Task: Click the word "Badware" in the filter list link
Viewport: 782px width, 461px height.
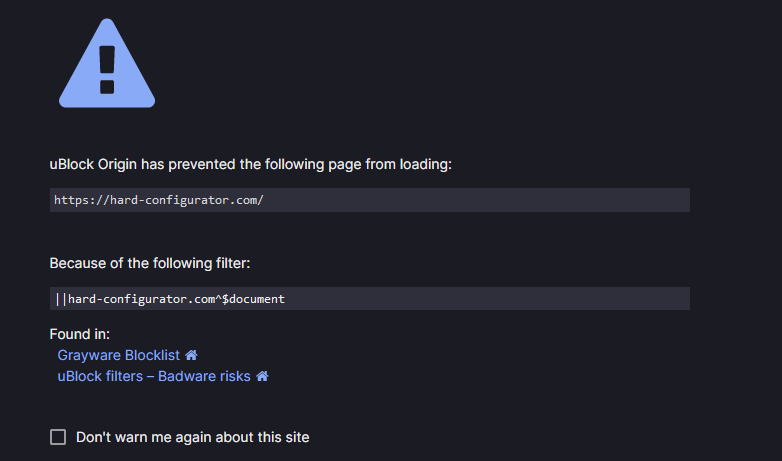Action: pyautogui.click(x=187, y=376)
